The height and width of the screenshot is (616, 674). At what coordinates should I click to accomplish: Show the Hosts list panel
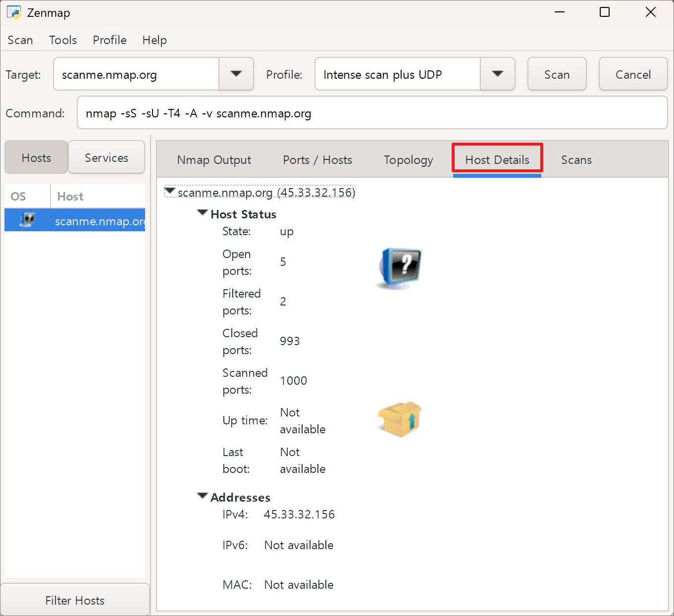point(36,157)
